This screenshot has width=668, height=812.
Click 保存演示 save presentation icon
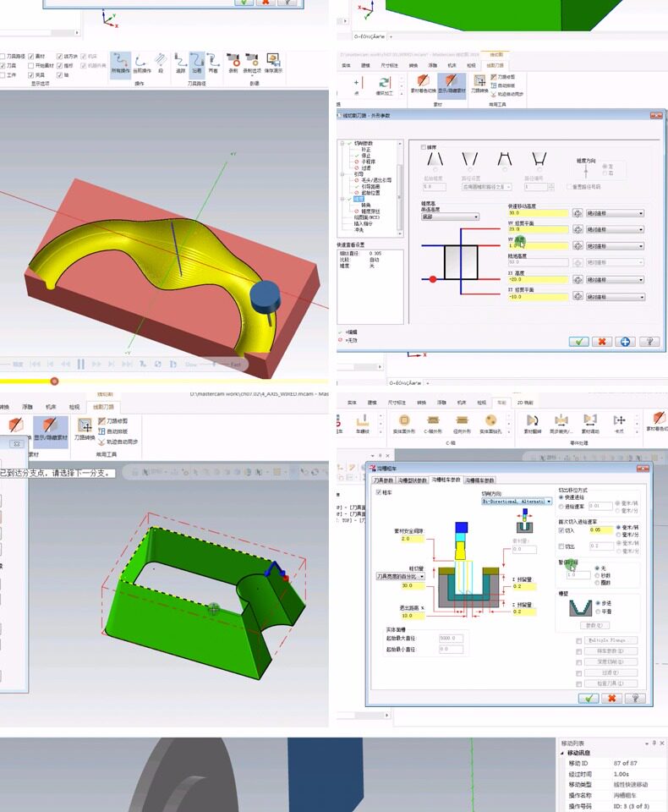click(x=273, y=64)
